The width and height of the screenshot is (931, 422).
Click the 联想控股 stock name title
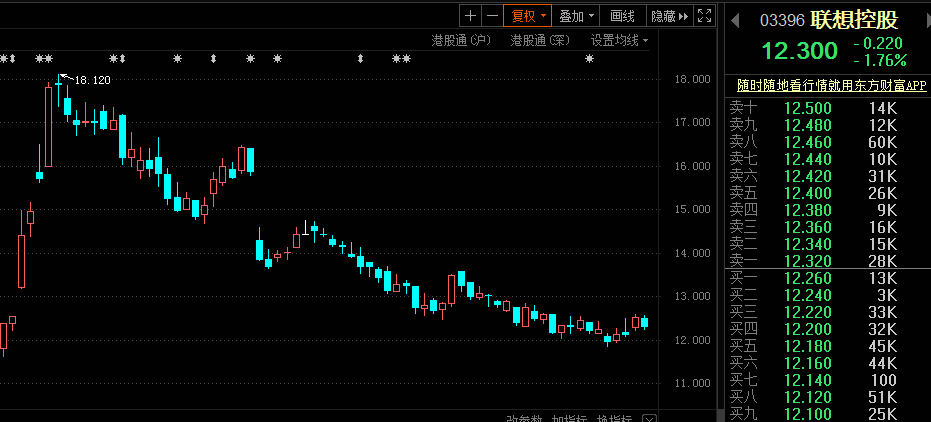pyautogui.click(x=853, y=20)
